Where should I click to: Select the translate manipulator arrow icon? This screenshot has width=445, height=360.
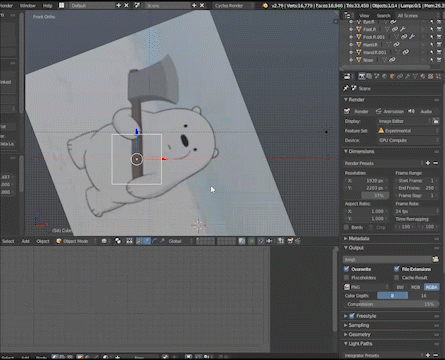(x=147, y=241)
